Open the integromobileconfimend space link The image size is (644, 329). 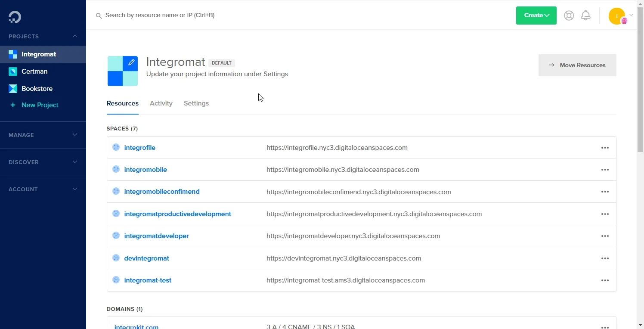tap(162, 192)
